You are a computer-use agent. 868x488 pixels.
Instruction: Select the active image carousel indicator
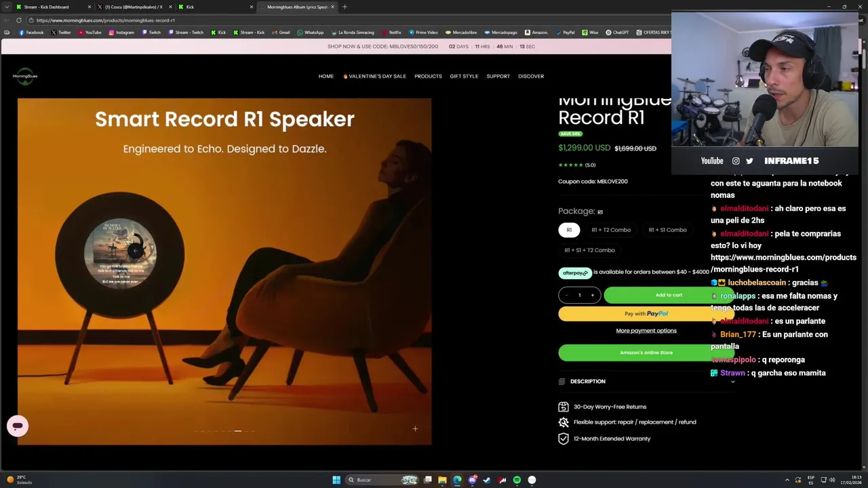click(x=237, y=430)
